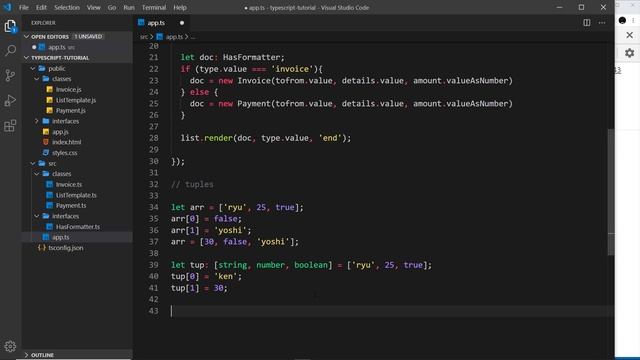640x360 pixels.
Task: Open Invoice.ts in src classes
Action: click(69, 184)
